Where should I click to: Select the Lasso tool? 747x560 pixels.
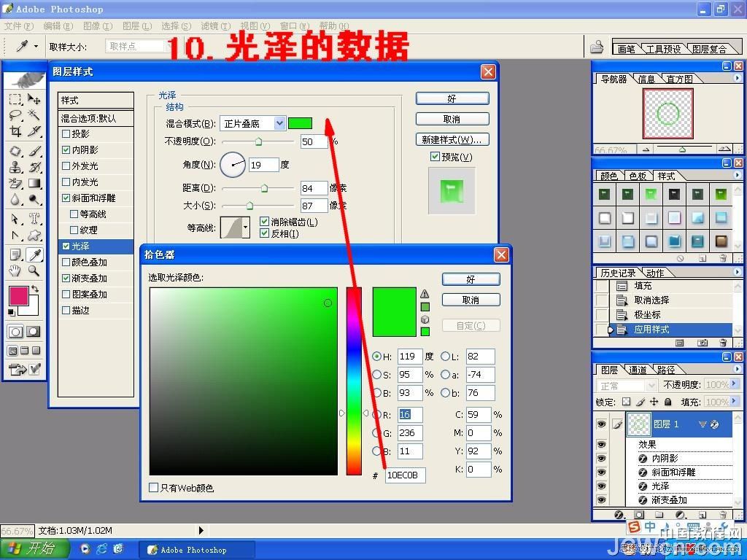click(15, 114)
